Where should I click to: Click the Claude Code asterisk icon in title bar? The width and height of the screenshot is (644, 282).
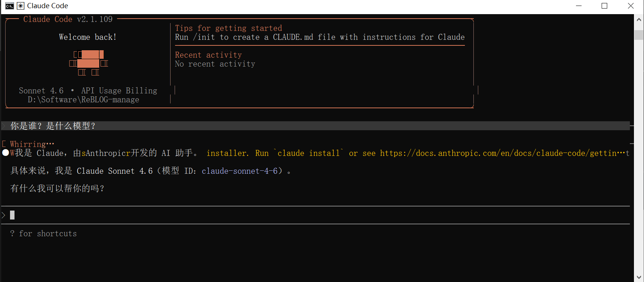(21, 6)
